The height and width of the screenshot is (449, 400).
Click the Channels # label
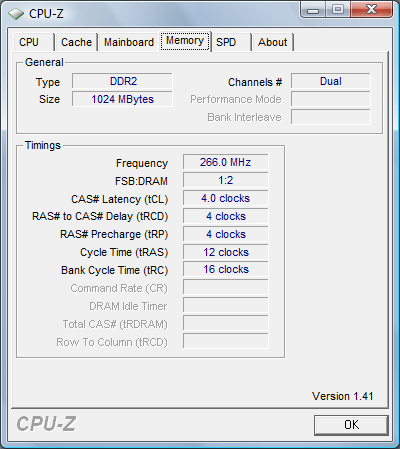point(255,82)
